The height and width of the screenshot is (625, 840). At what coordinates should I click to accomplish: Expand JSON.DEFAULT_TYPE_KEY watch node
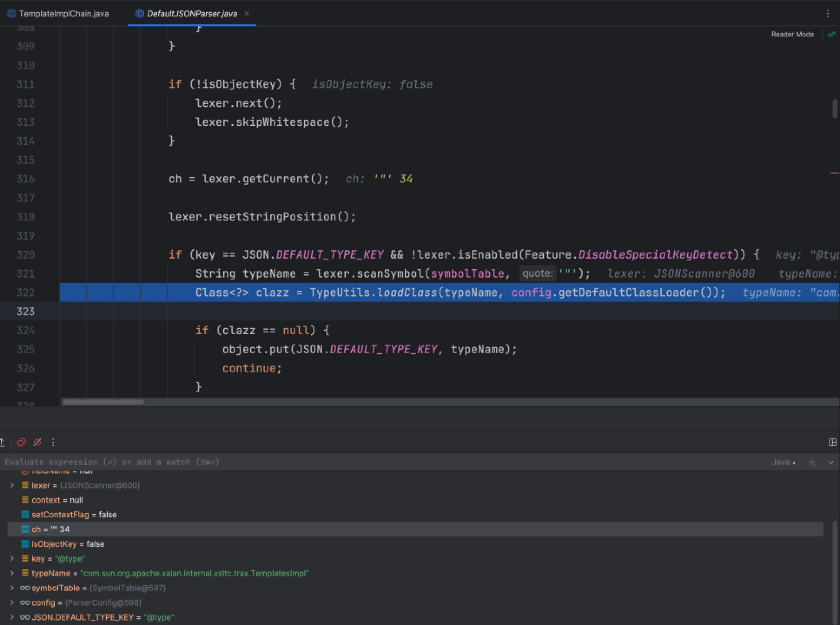tap(12, 617)
